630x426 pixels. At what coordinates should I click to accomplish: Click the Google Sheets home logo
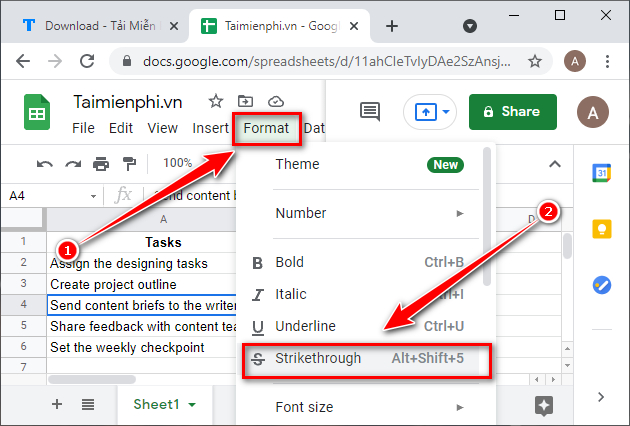[37, 112]
